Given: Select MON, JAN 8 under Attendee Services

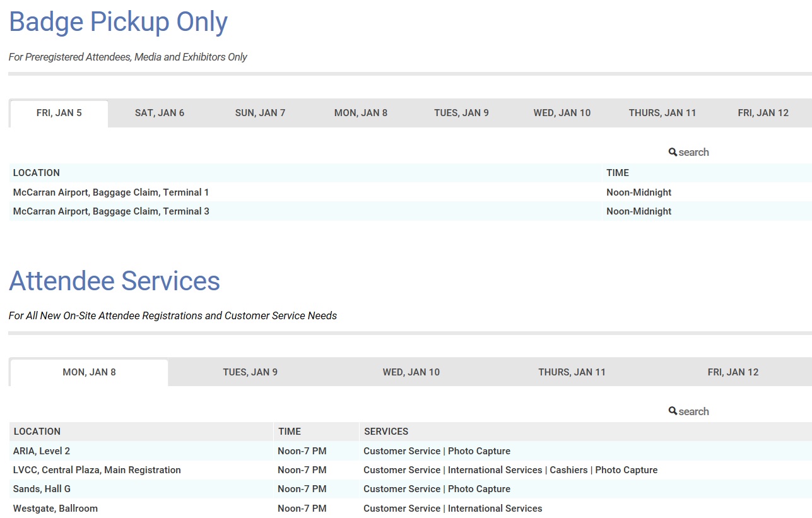Looking at the screenshot, I should pyautogui.click(x=89, y=372).
